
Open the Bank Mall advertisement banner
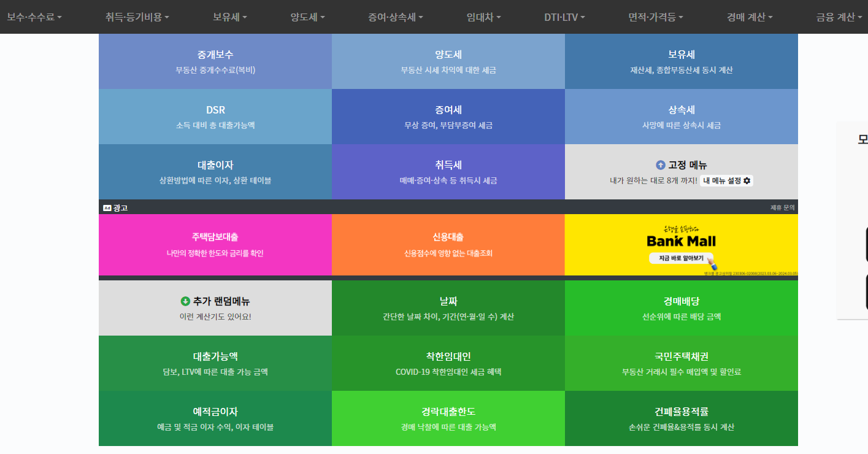click(681, 245)
